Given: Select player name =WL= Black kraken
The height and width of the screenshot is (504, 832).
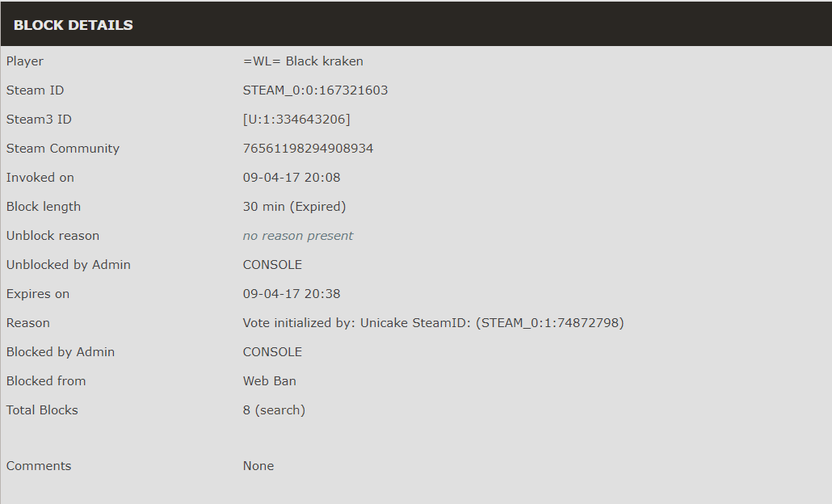Looking at the screenshot, I should click(303, 61).
